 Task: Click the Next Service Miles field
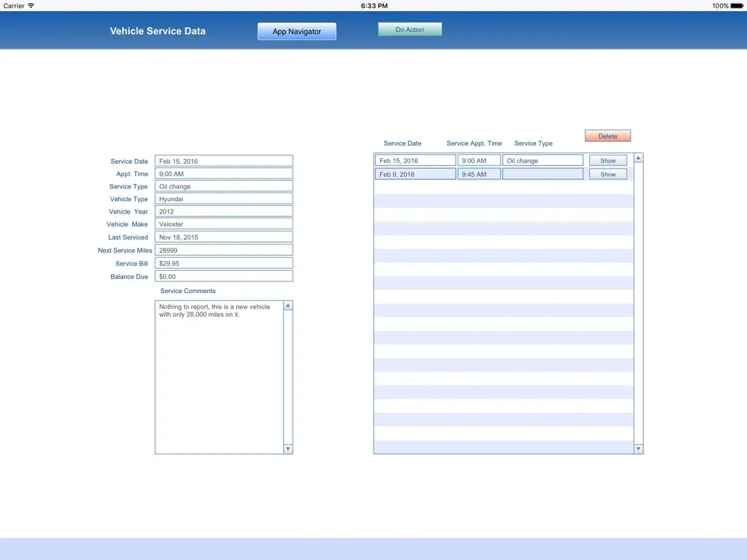pos(224,250)
